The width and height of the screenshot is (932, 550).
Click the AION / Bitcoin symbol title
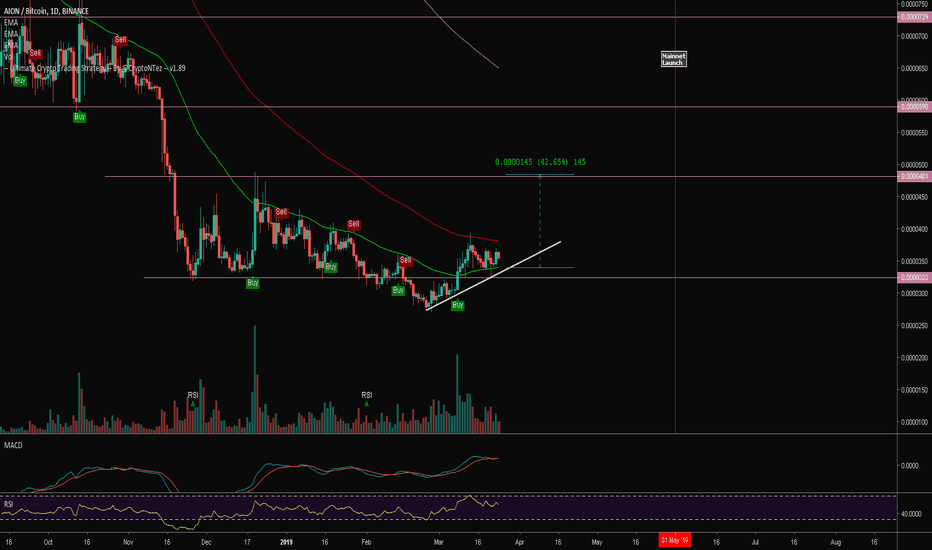coord(46,11)
